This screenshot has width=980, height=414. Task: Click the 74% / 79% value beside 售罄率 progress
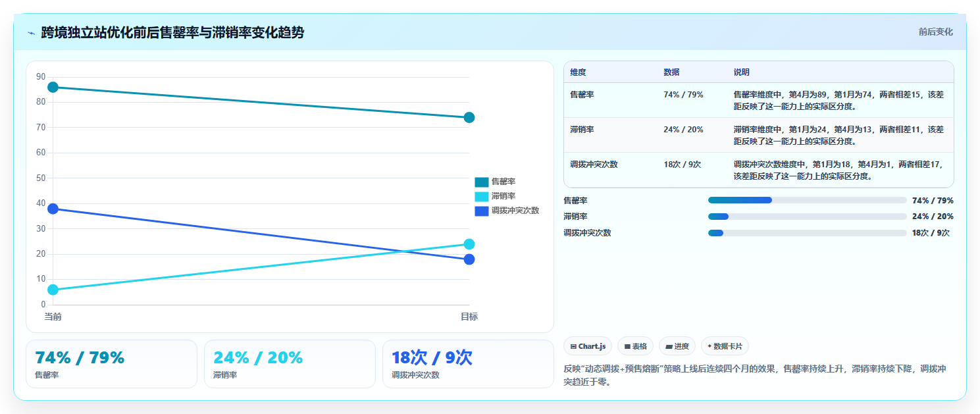[x=933, y=200]
